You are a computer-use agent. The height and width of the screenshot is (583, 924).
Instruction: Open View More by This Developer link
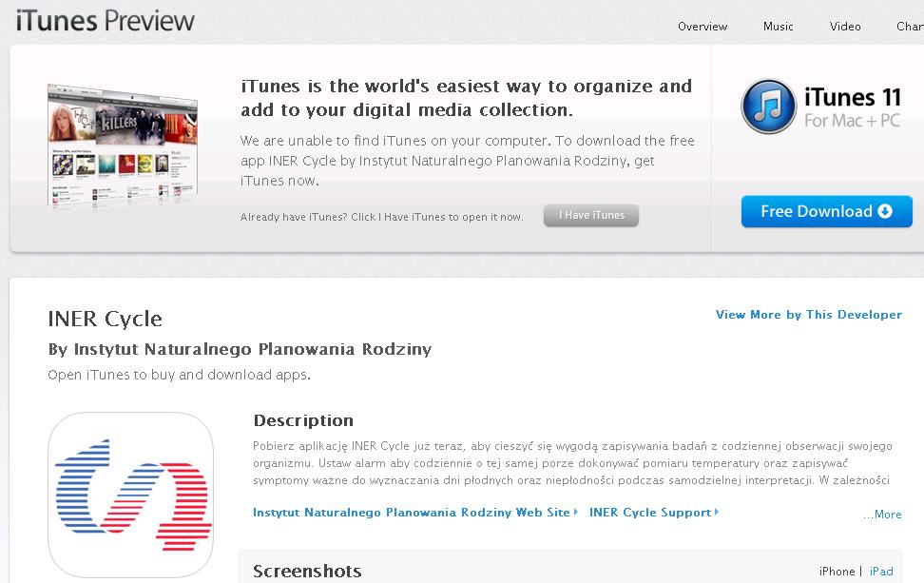tap(808, 315)
